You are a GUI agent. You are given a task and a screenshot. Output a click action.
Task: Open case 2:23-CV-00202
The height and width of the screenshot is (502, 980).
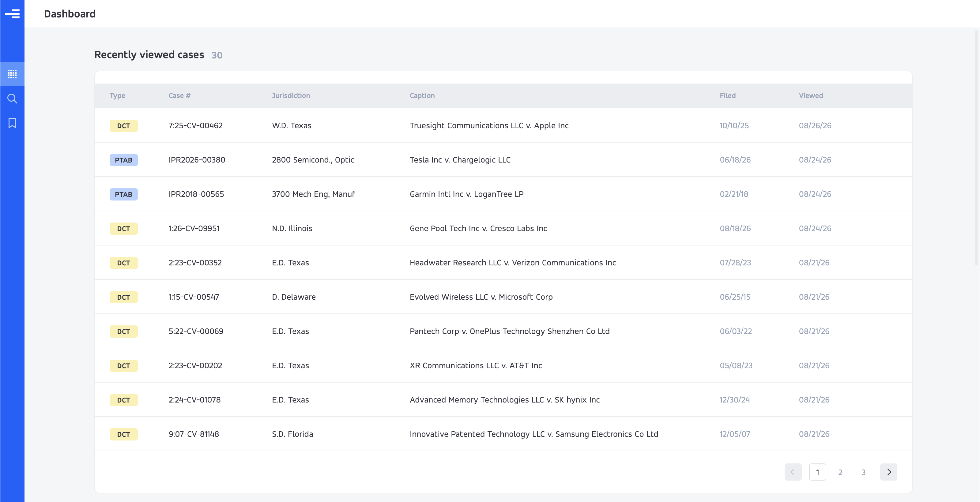pos(196,365)
